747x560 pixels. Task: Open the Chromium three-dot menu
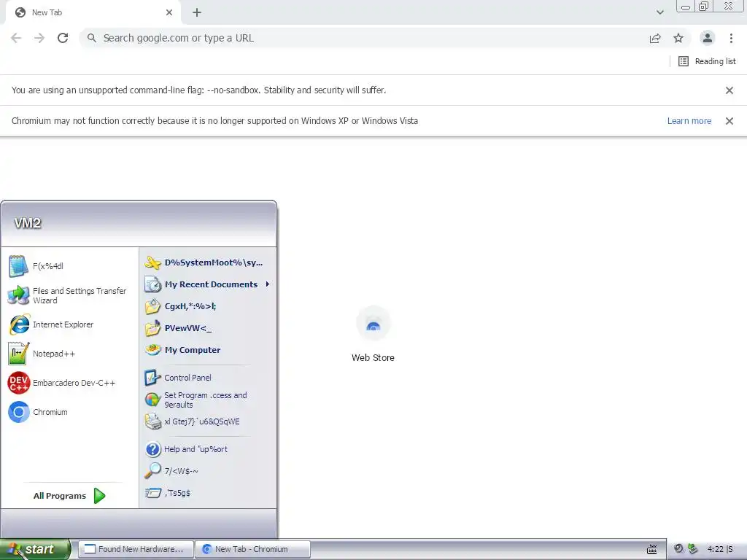point(731,38)
